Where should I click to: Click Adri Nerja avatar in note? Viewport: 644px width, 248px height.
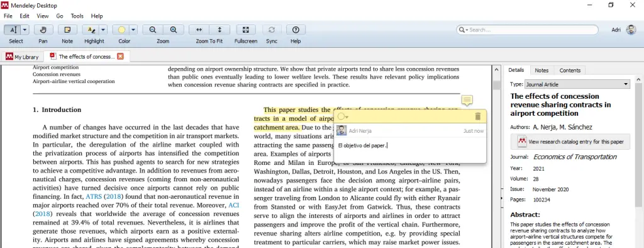(341, 130)
